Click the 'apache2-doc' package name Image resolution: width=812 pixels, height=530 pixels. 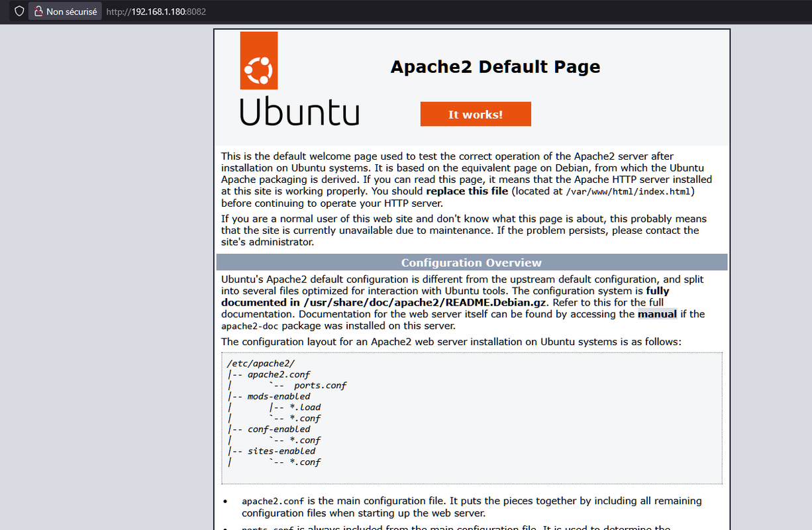(x=249, y=326)
